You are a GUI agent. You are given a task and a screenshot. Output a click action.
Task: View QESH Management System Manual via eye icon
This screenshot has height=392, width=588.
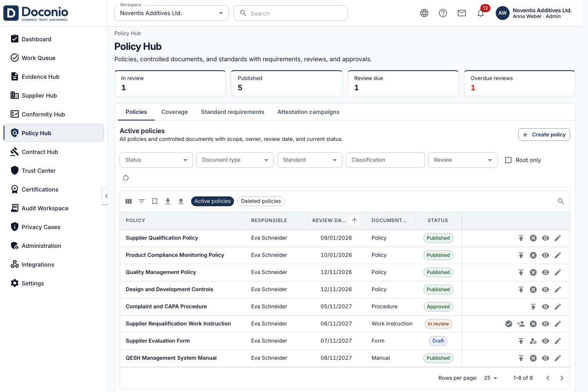tap(546, 358)
